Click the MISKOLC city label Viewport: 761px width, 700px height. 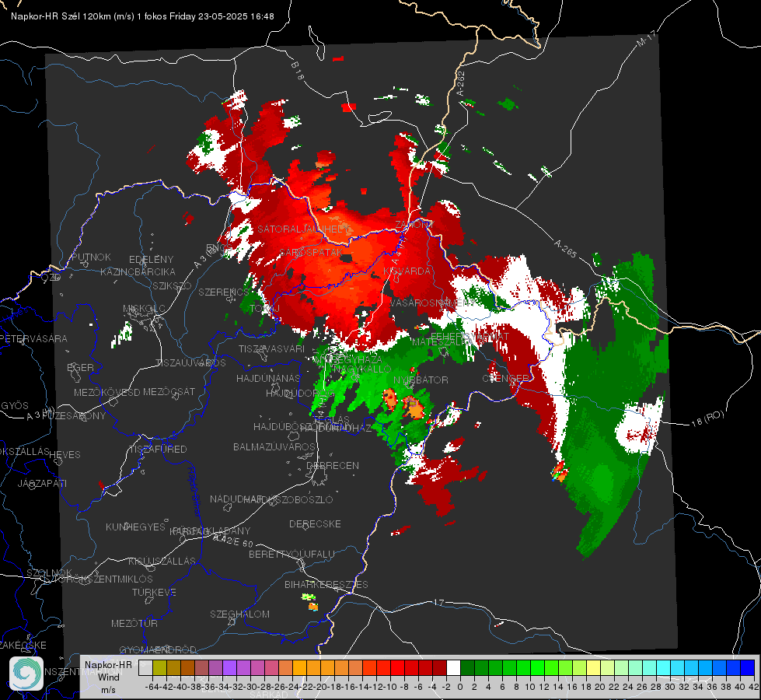[144, 309]
